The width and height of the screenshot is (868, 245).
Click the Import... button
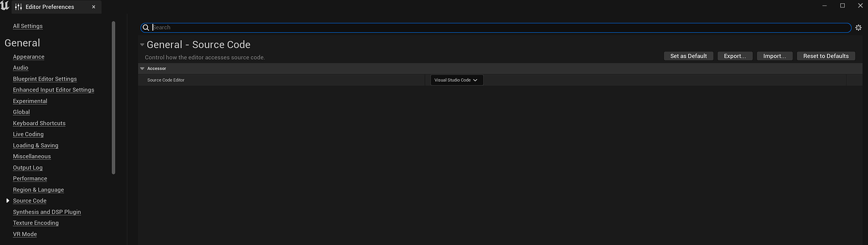tap(774, 56)
